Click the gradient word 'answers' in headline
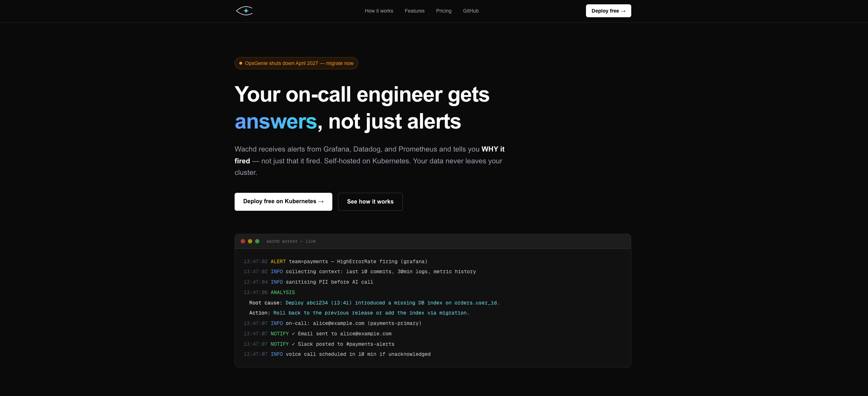Viewport: 868px width, 396px height. 276,122
